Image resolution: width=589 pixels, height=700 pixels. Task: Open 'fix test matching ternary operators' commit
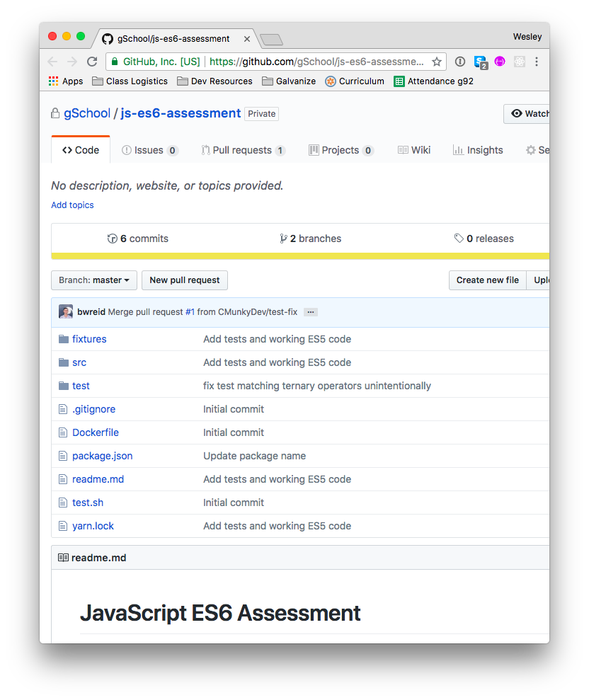point(317,386)
